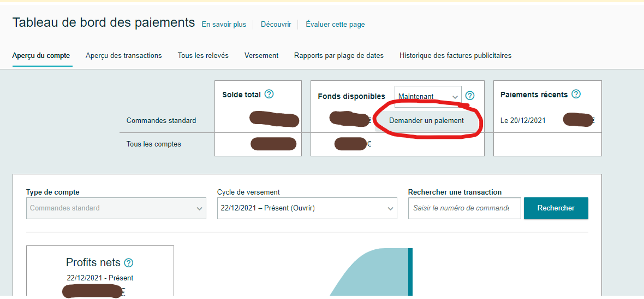The width and height of the screenshot is (644, 299).
Task: Click the dark teal bar in chart
Action: pyautogui.click(x=410, y=272)
